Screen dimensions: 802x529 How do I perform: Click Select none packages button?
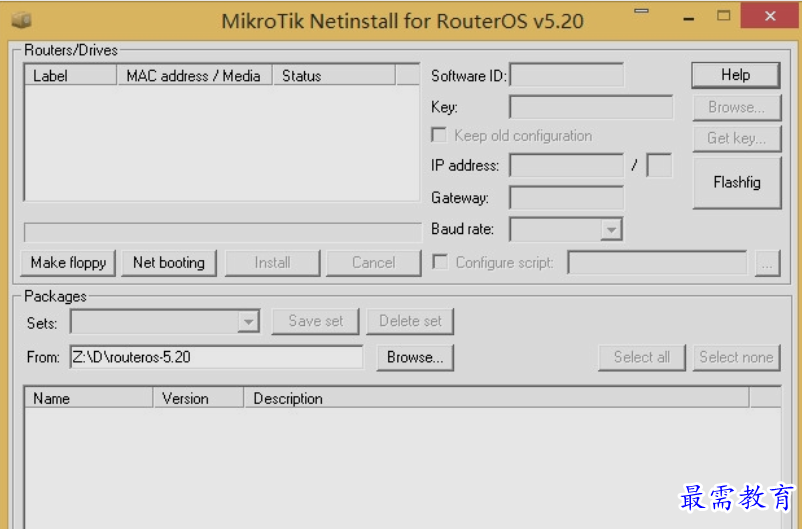tap(737, 357)
